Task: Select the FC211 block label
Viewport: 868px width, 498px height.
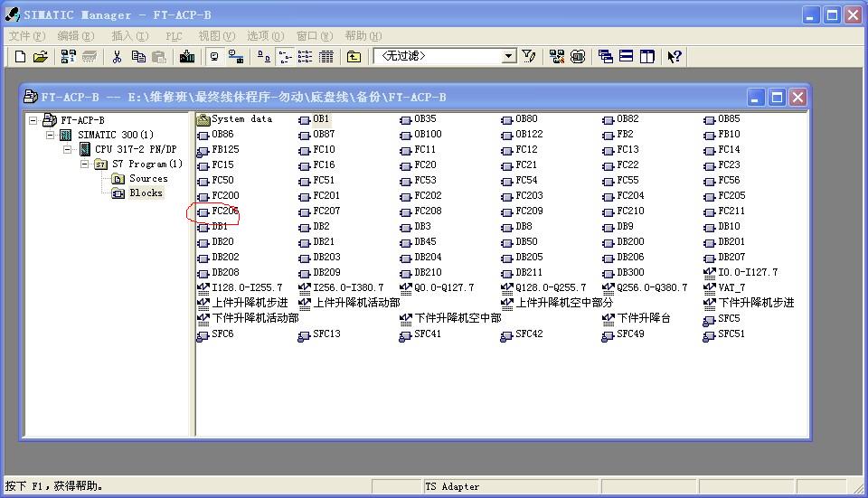Action: pos(731,211)
